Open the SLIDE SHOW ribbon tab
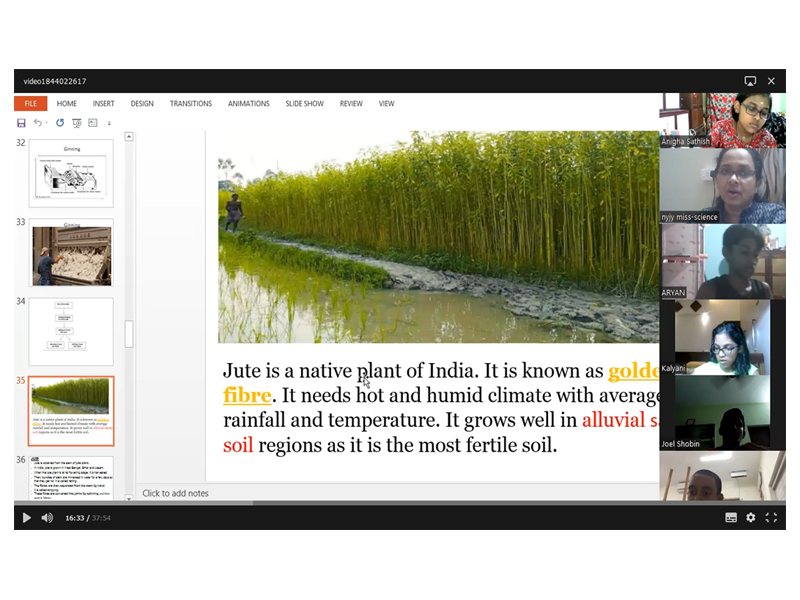800x600 pixels. tap(304, 103)
